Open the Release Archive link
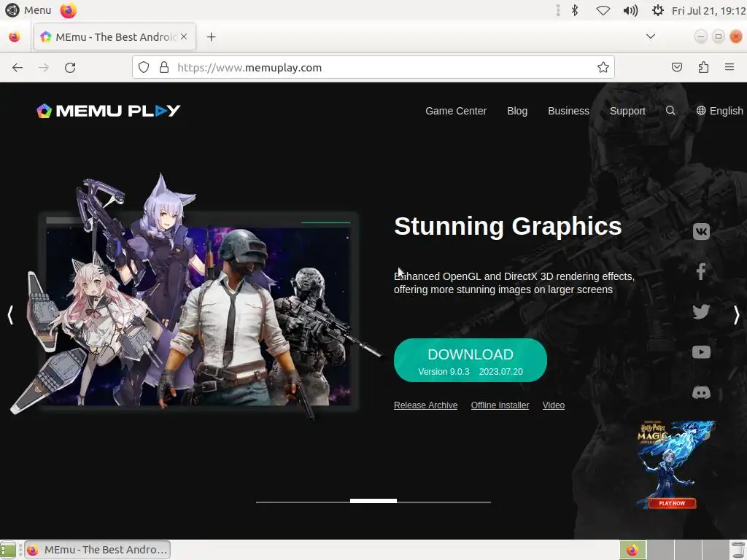The width and height of the screenshot is (747, 560). 425,405
